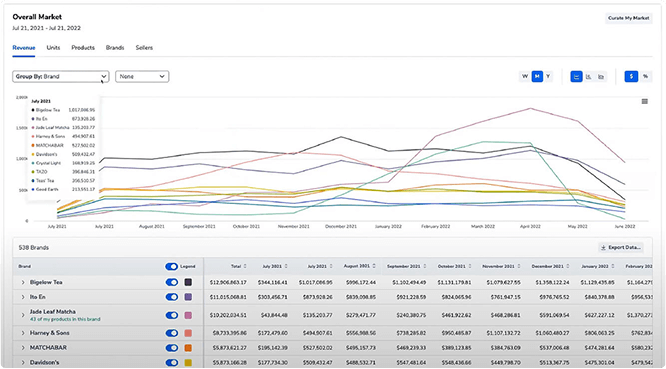
Task: Click the Jade Leaf Matcha pink color swatch
Action: pos(188,315)
